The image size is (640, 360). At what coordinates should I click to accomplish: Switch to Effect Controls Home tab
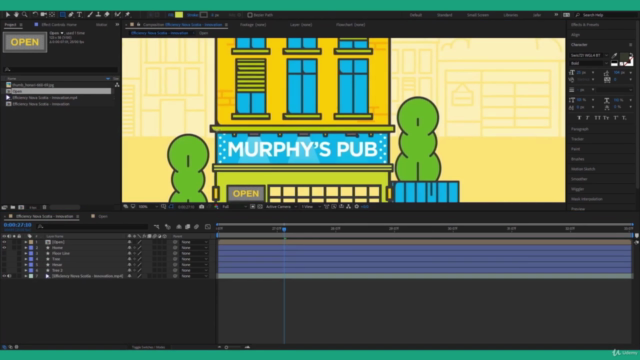click(x=59, y=25)
